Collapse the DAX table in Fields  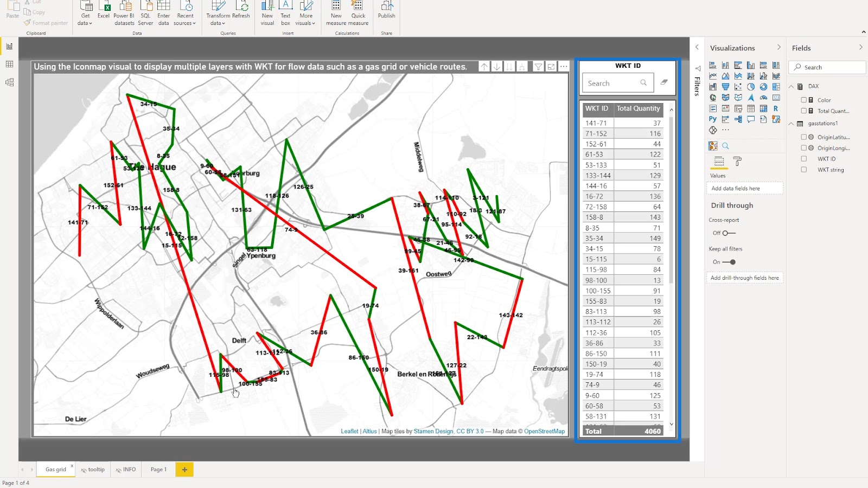(x=791, y=86)
